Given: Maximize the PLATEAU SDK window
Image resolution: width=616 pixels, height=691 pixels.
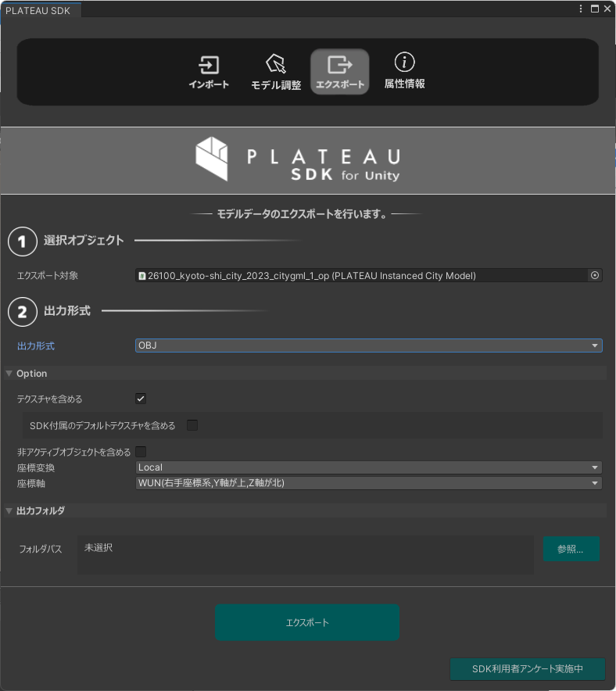Looking at the screenshot, I should 594,9.
